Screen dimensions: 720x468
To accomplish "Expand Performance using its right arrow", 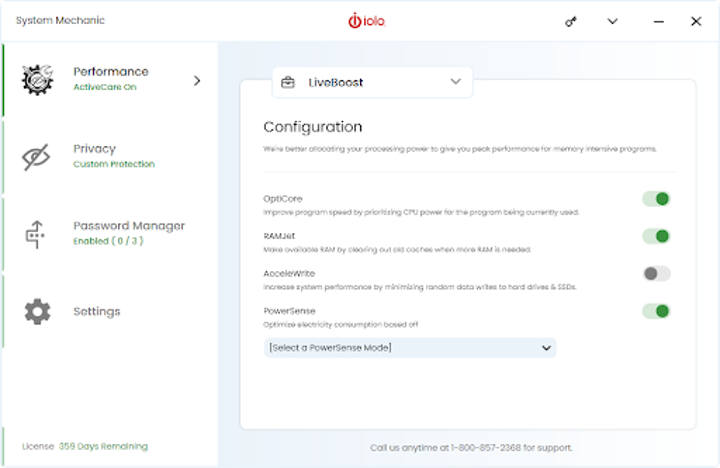I will [x=197, y=80].
